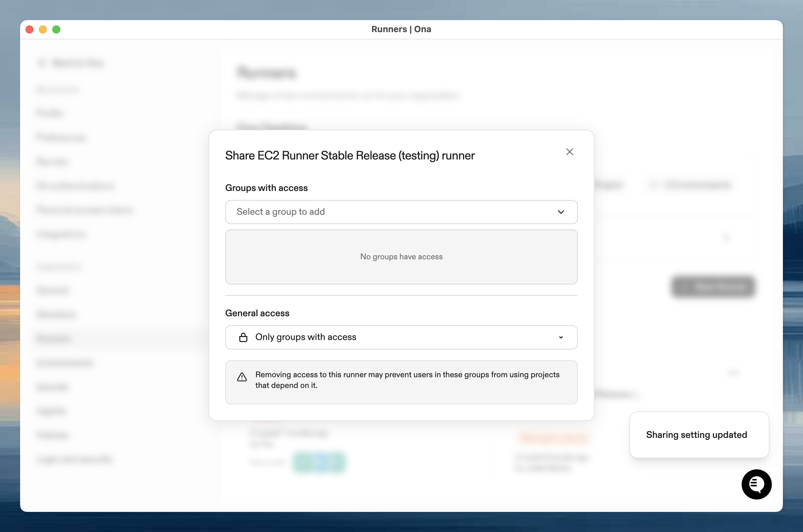Image resolution: width=803 pixels, height=532 pixels.
Task: Open the 'Select a group to add' dropdown
Action: pos(401,212)
